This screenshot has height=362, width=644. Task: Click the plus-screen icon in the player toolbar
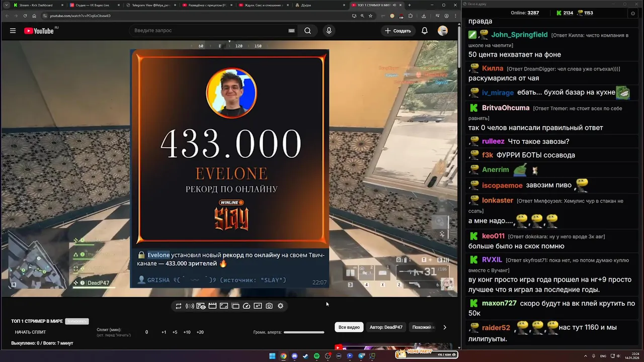point(258,306)
